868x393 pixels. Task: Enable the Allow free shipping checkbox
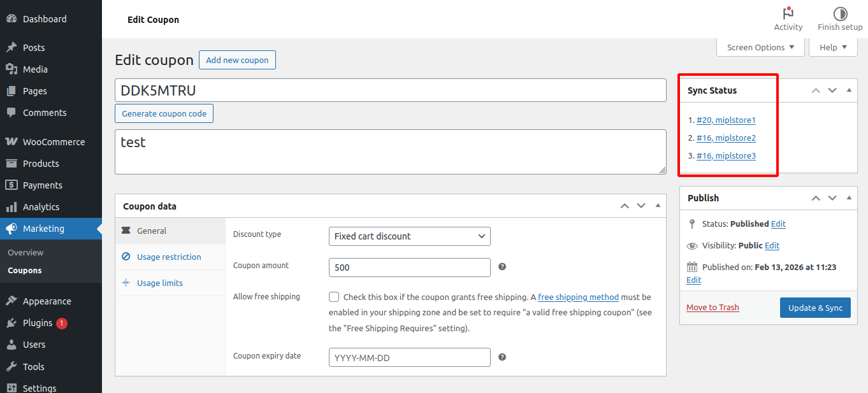coord(334,297)
